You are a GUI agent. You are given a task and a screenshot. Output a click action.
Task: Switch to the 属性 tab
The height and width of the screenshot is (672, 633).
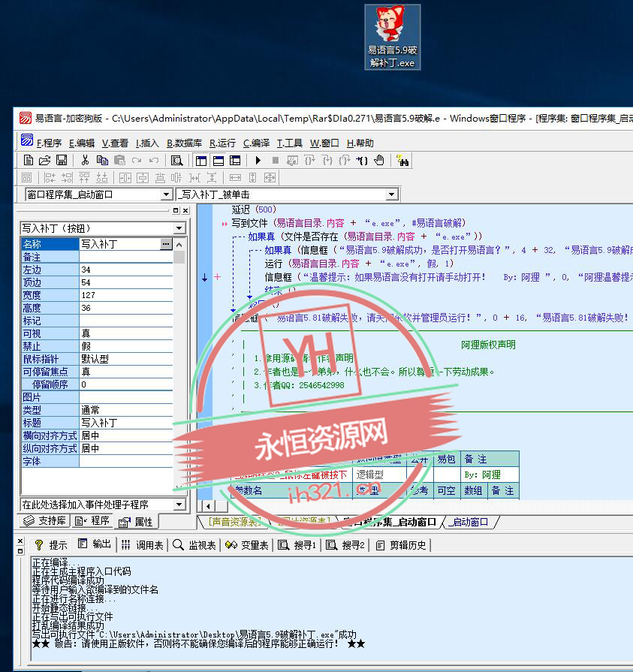tap(135, 522)
